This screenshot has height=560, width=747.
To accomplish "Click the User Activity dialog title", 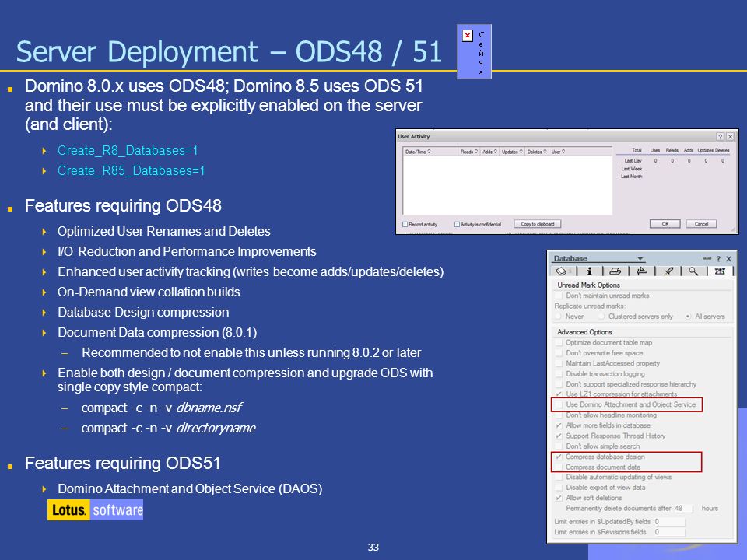I will 413,137.
